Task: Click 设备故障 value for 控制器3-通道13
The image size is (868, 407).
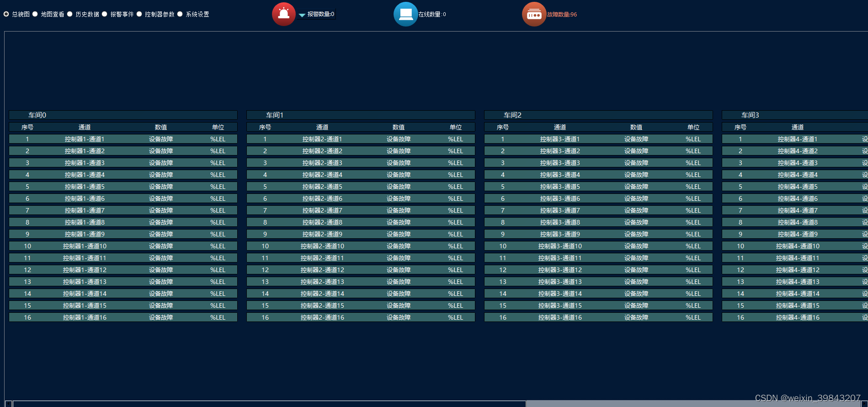Action: (x=636, y=282)
